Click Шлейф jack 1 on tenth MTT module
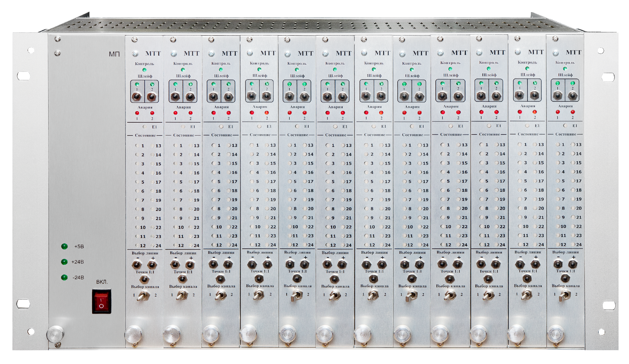The image size is (629, 364). click(481, 96)
